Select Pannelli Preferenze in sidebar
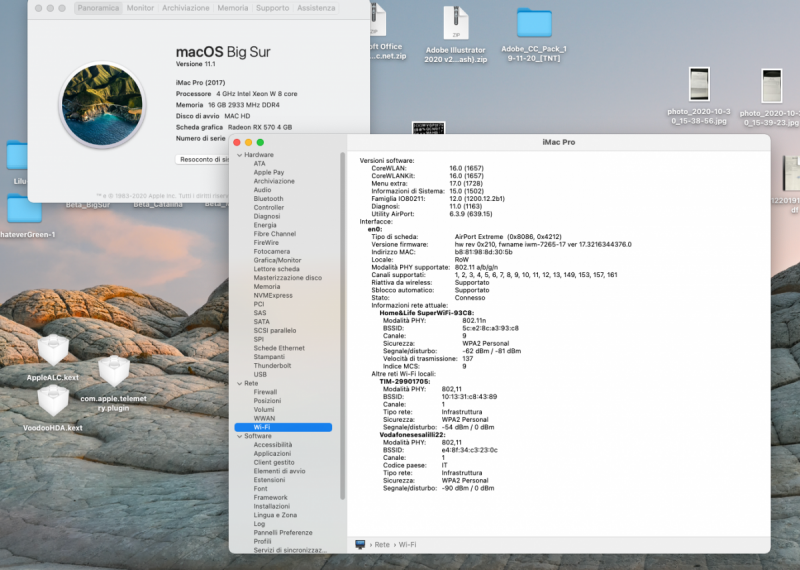 pyautogui.click(x=283, y=533)
